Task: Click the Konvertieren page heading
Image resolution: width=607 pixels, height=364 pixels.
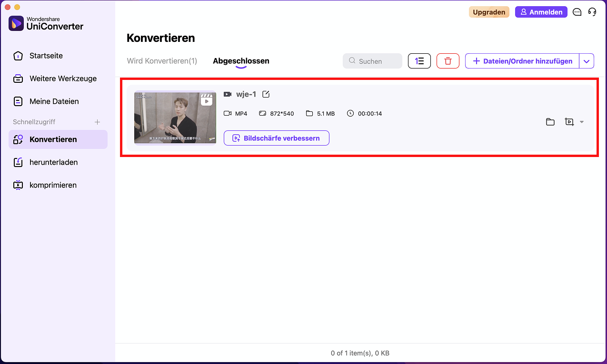Action: (x=161, y=38)
